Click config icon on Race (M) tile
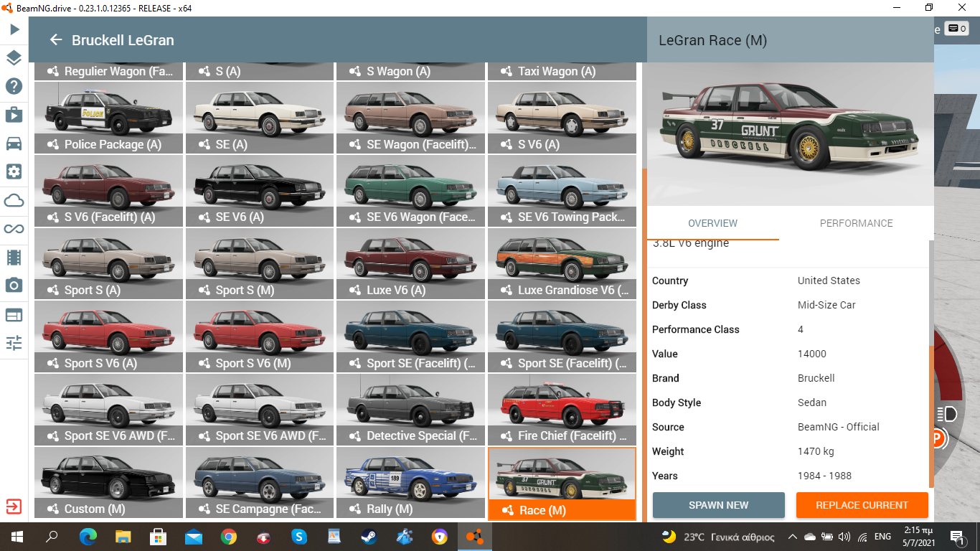This screenshot has height=551, width=980. click(507, 510)
